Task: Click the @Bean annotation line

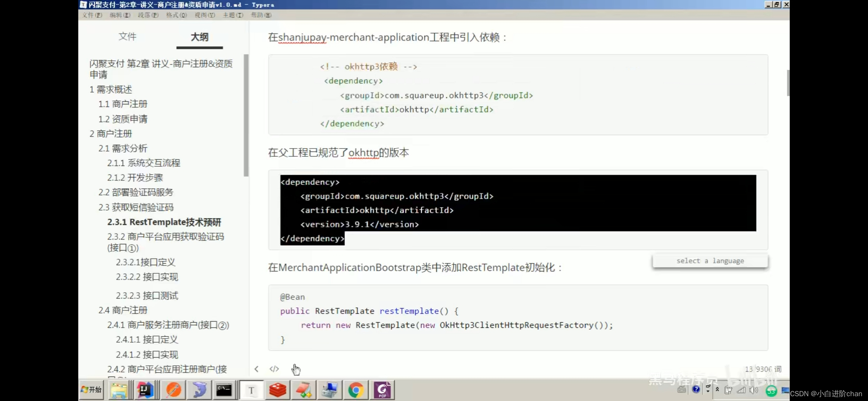Action: 292,297
